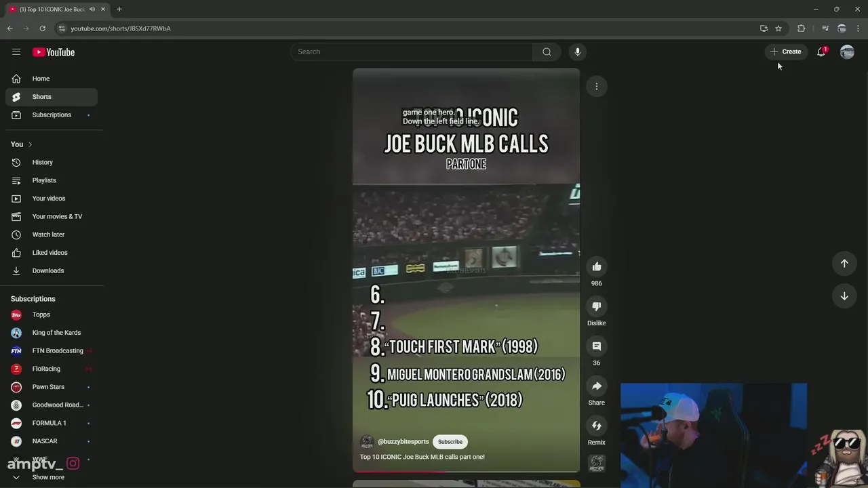Open Pawn Stars channel

52,387
